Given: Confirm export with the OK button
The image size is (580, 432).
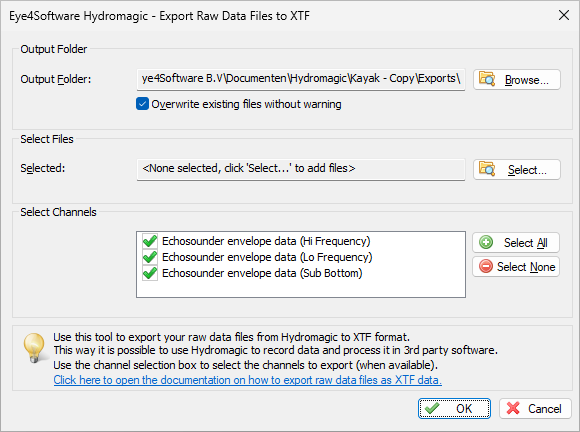Looking at the screenshot, I should (x=454, y=409).
